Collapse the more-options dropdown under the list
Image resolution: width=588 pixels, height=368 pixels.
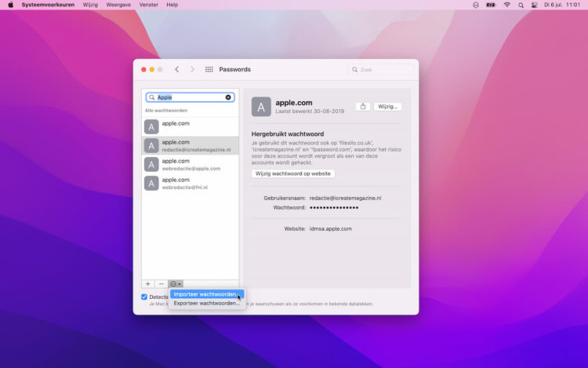(176, 283)
